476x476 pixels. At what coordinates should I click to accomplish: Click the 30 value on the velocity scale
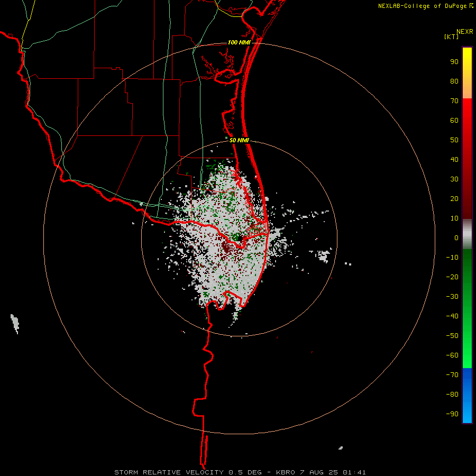pyautogui.click(x=454, y=179)
